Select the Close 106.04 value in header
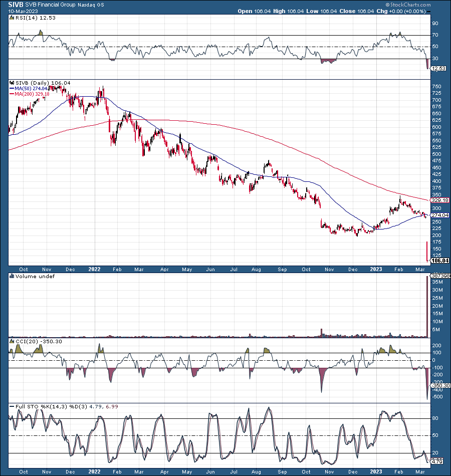The height and width of the screenshot is (476, 451). tap(357, 11)
